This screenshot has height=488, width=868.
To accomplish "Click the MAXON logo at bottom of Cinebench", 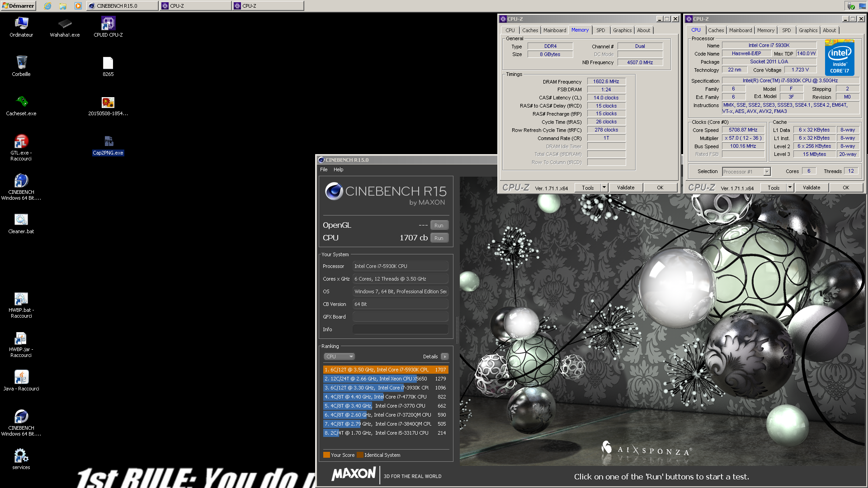I will (354, 474).
